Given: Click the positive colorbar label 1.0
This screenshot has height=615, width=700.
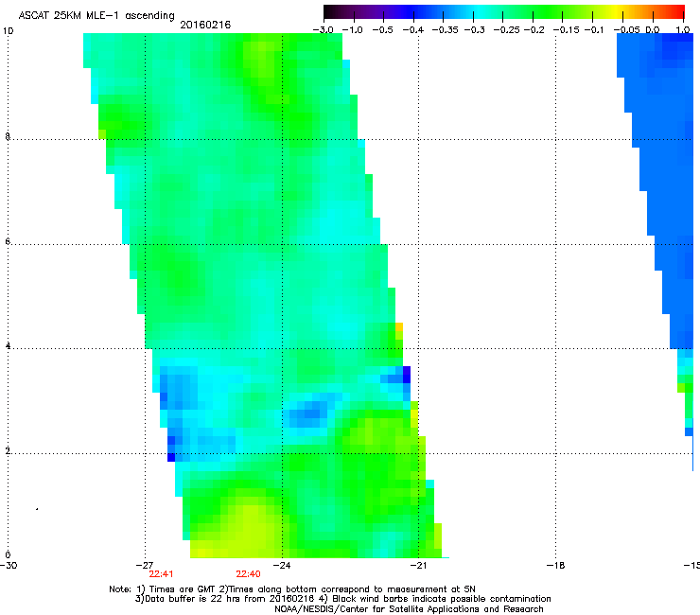Looking at the screenshot, I should click(x=683, y=30).
